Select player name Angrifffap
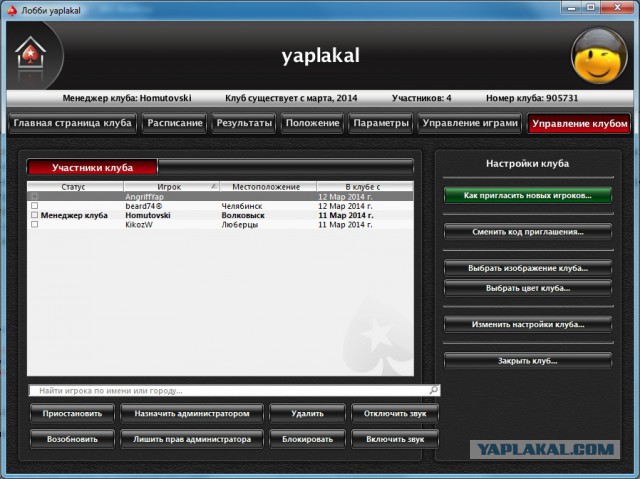This screenshot has width=640, height=479. (144, 197)
